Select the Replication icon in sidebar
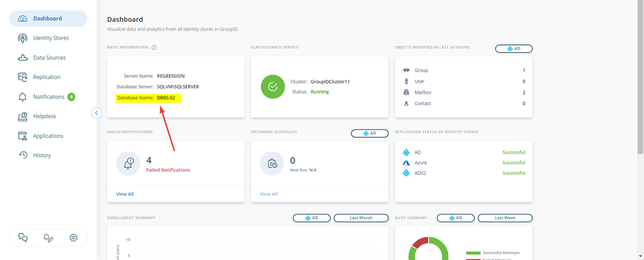Viewport: 644px width, 260px height. coord(22,77)
